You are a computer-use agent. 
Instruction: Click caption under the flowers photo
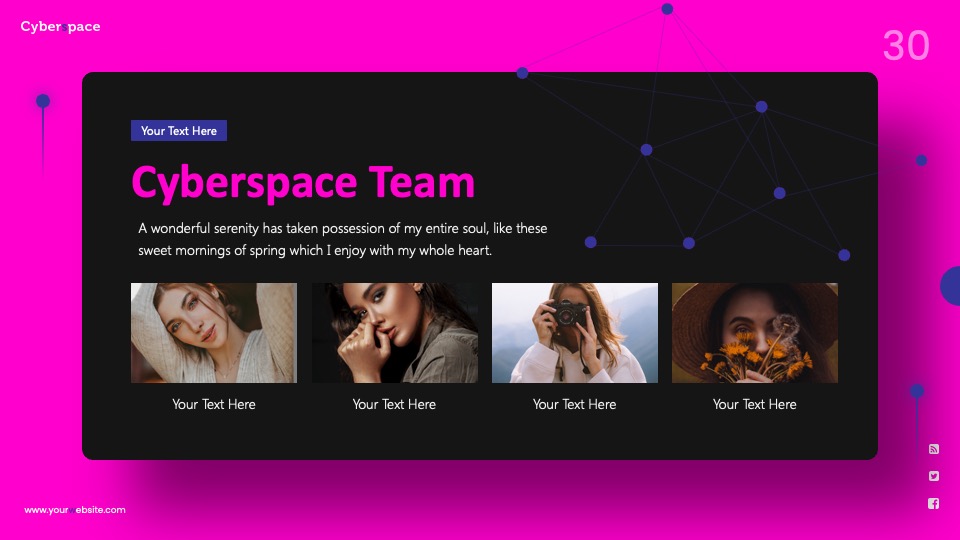point(754,404)
